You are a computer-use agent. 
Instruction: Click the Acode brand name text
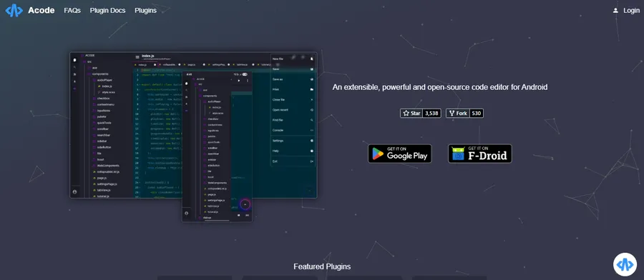(x=41, y=11)
